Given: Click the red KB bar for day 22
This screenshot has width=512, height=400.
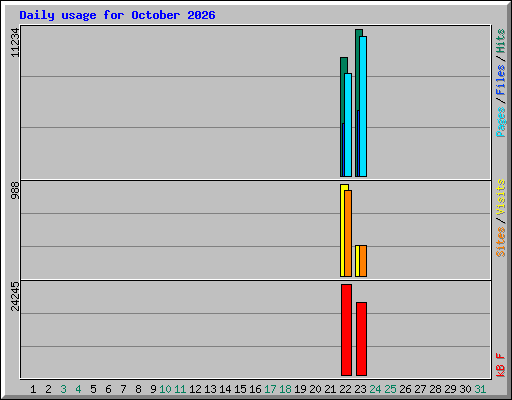Looking at the screenshot, I should (346, 330).
